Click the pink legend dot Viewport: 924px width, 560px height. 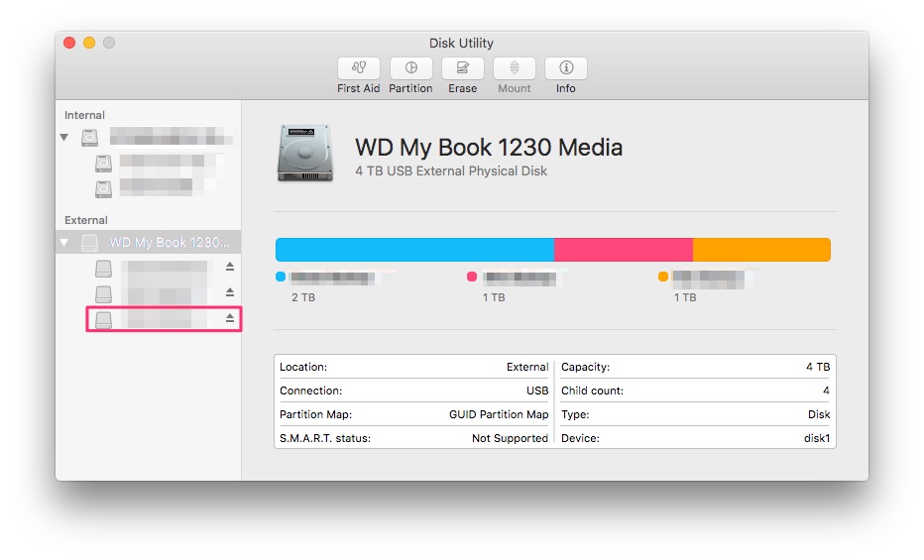point(472,277)
